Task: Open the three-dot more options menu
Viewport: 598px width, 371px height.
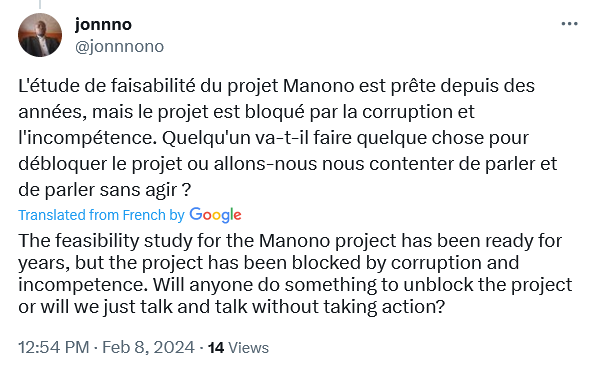Action: [x=569, y=24]
